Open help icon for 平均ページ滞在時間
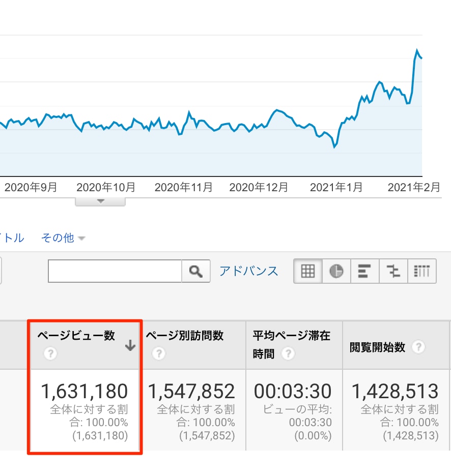 point(288,353)
